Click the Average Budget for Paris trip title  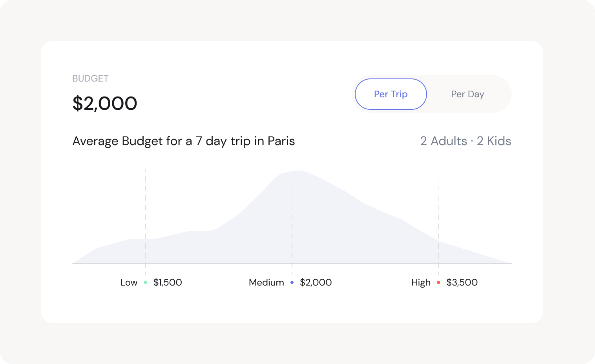tap(184, 141)
